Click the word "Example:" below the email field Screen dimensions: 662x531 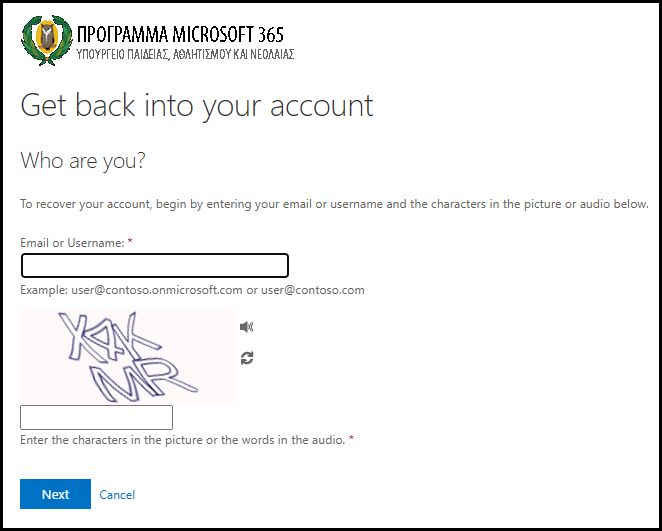[43, 290]
